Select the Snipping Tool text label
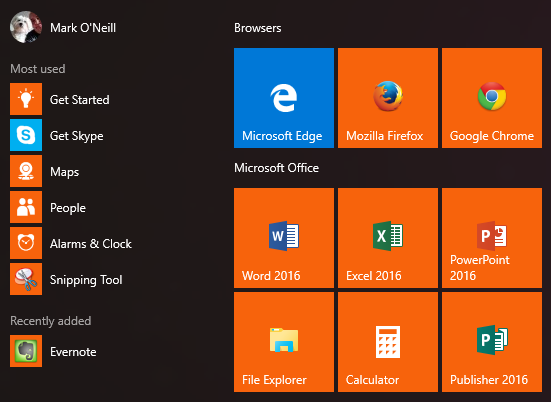 coord(86,280)
